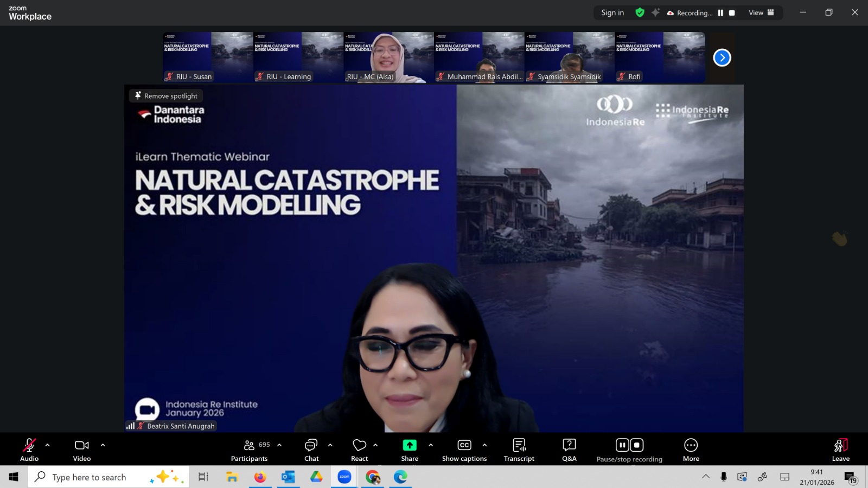Click the green encryption shield icon
This screenshot has width=868, height=488.
pos(640,12)
